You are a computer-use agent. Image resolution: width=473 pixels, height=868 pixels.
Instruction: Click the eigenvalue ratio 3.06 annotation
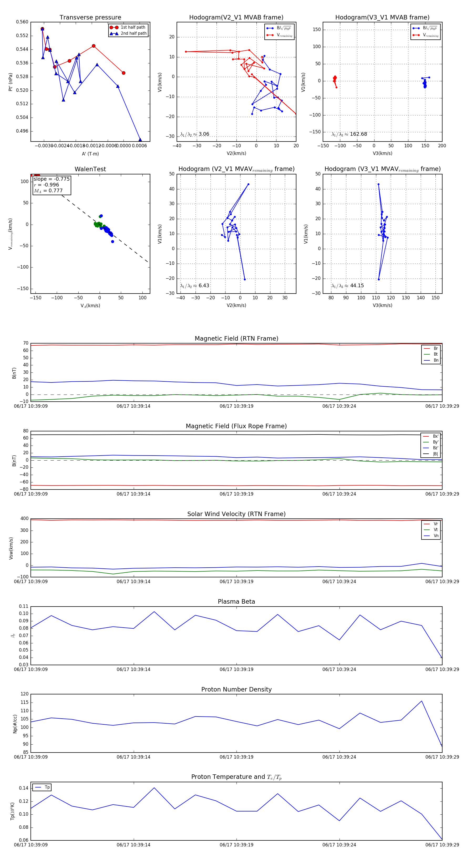(194, 134)
